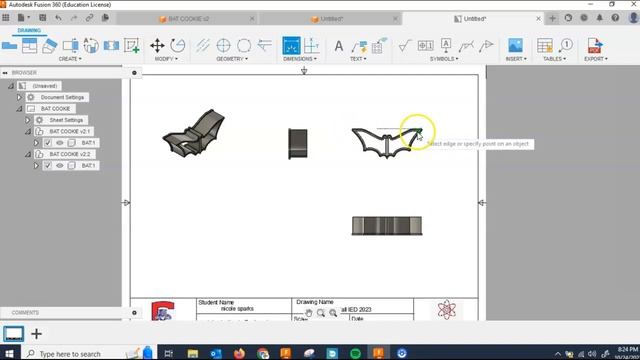Select the Move tool
The image size is (640, 360).
[157, 46]
